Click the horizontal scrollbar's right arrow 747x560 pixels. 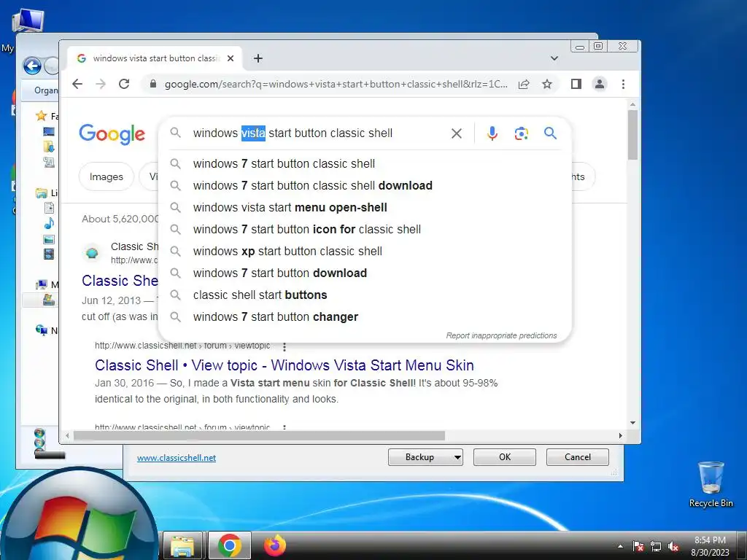[x=620, y=436]
